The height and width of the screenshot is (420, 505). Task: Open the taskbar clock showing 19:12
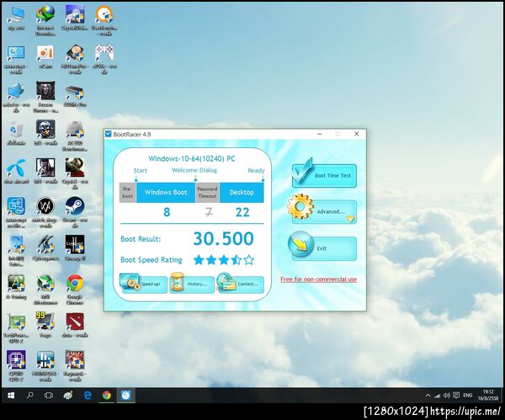(x=488, y=396)
